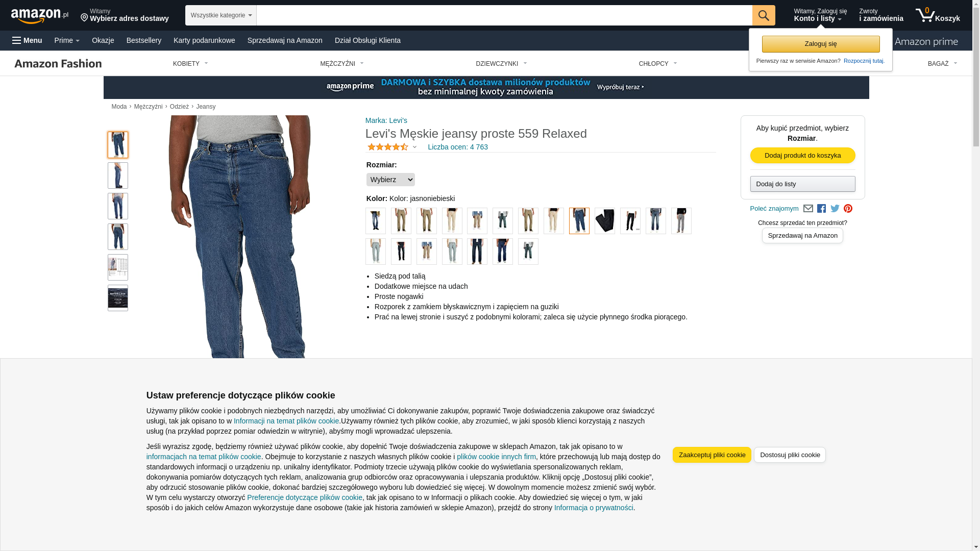Click the search text field

click(x=504, y=15)
